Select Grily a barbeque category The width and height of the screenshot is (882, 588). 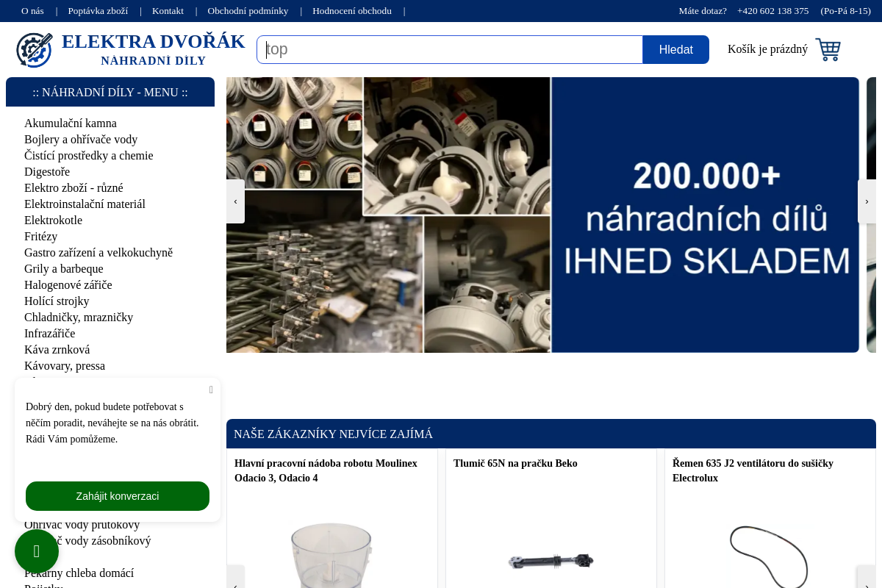64,269
